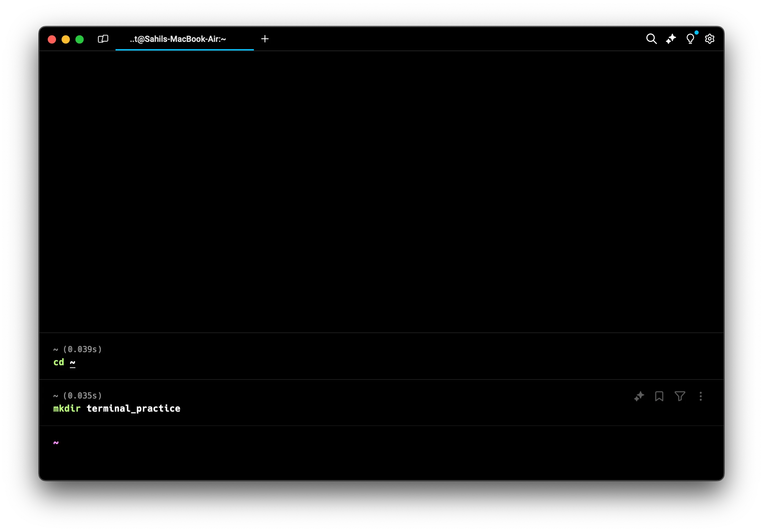763x532 pixels.
Task: Close the window with red button
Action: [52, 39]
